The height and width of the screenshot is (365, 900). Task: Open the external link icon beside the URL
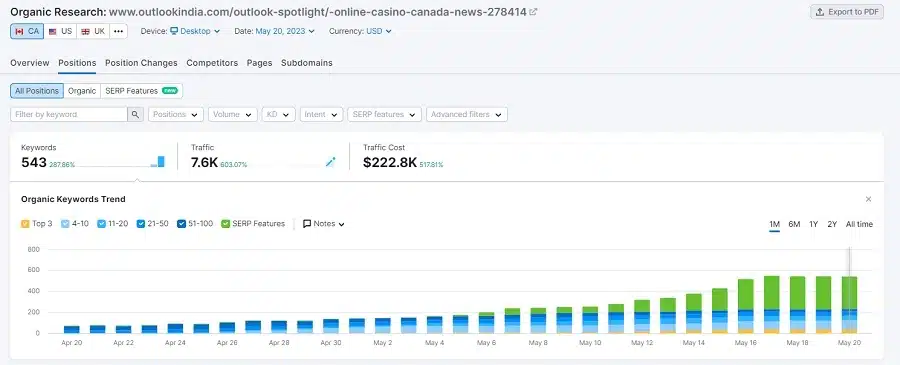533,11
